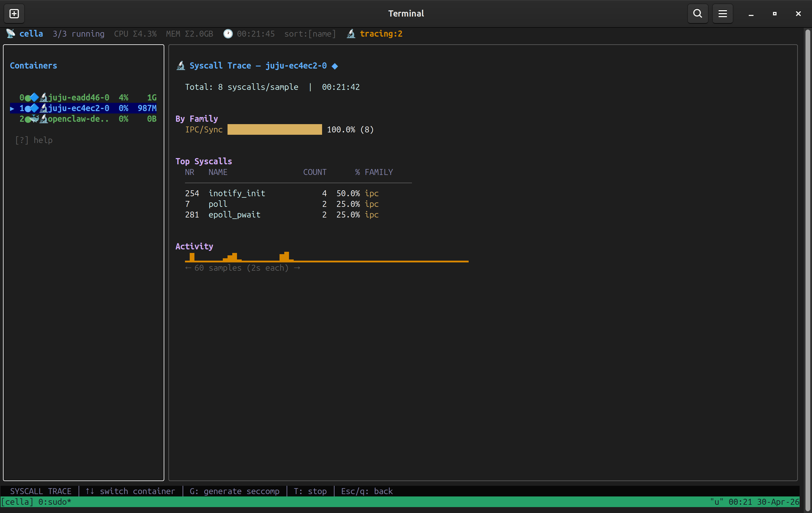
Task: Click the microscope icon in Syscall Trace heading
Action: pyautogui.click(x=181, y=65)
